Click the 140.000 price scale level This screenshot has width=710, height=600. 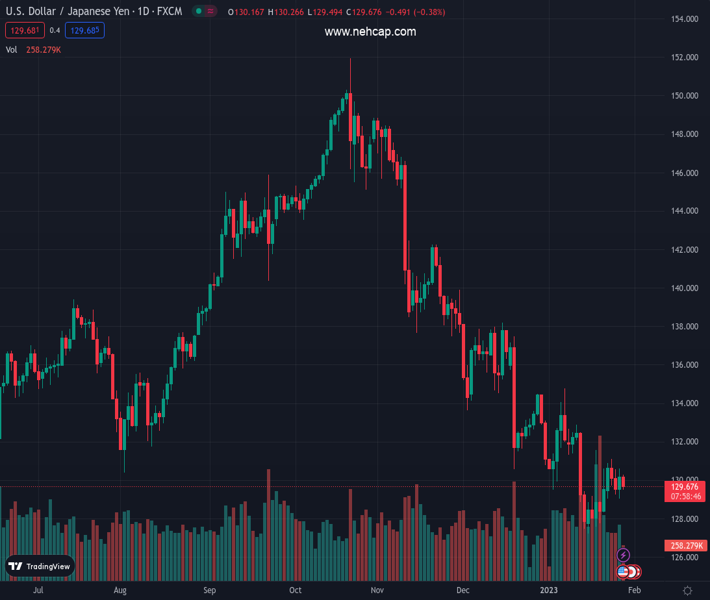[x=684, y=288]
